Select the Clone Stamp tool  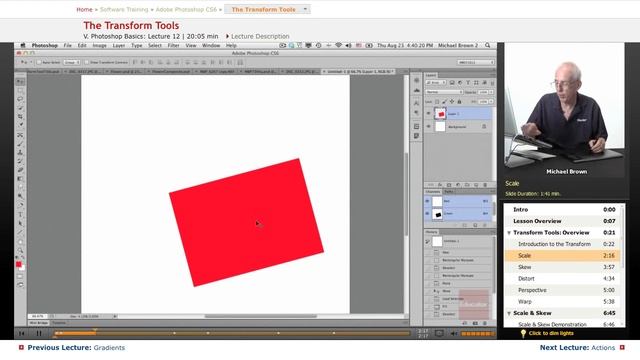point(20,152)
